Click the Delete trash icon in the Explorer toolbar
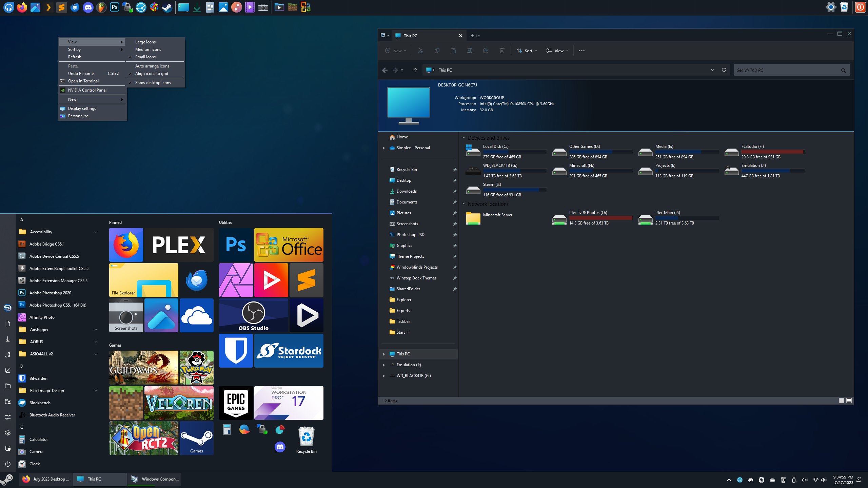Screen dimensions: 868x488 [x=502, y=51]
